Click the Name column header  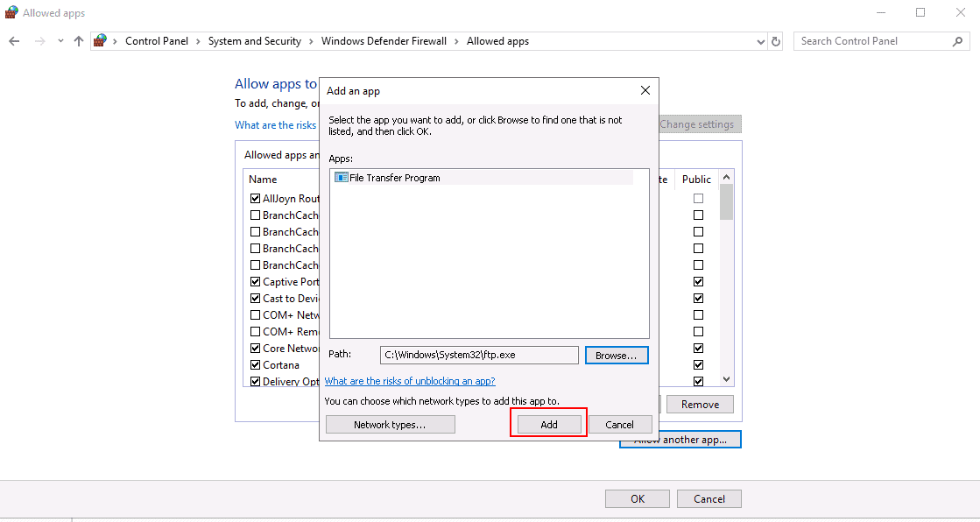263,180
